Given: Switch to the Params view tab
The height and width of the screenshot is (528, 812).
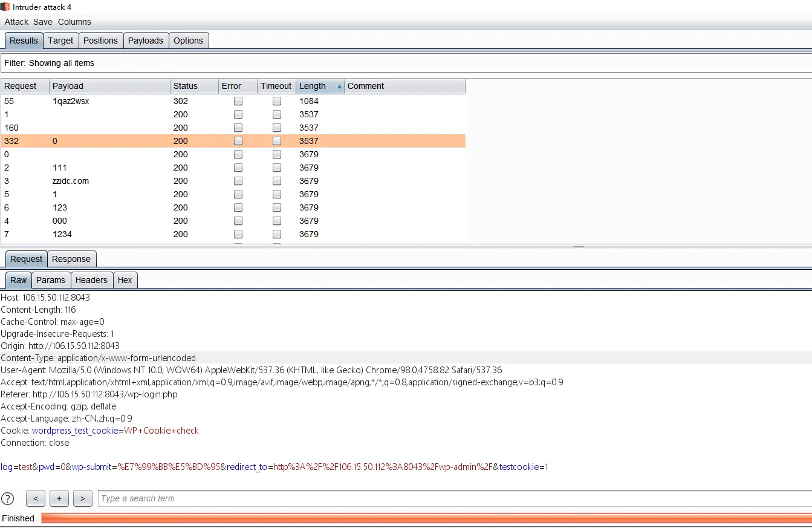Looking at the screenshot, I should coord(51,280).
